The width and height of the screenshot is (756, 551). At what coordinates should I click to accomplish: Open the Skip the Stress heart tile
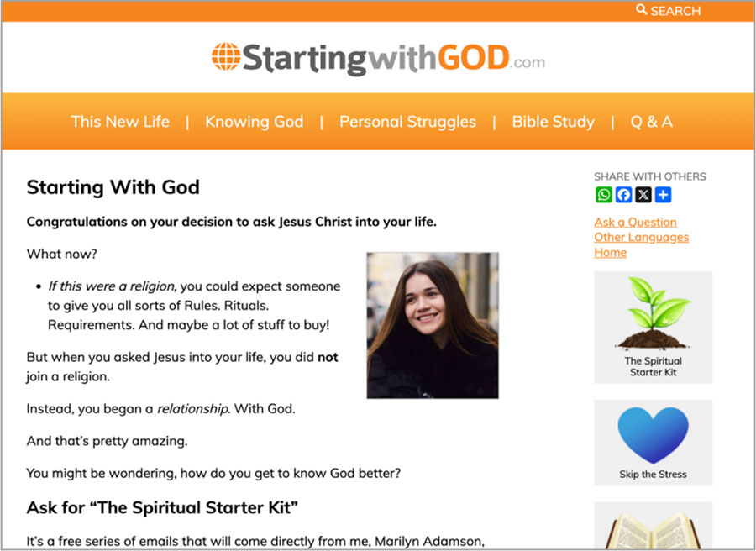click(653, 442)
